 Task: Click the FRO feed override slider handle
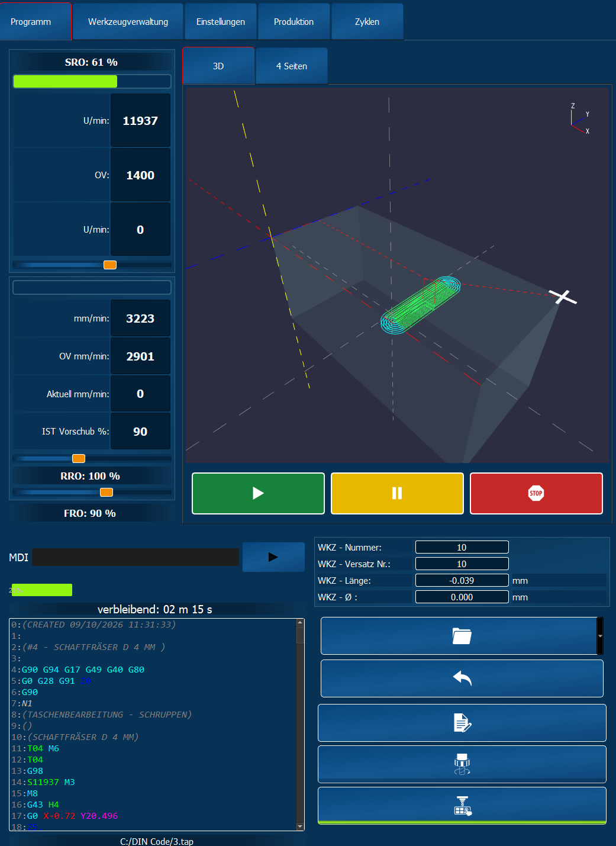pyautogui.click(x=107, y=492)
